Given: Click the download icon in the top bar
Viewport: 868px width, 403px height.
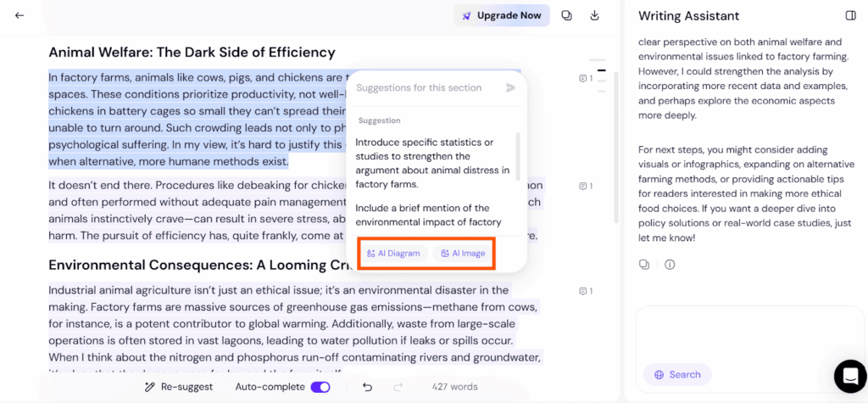Looking at the screenshot, I should point(594,15).
